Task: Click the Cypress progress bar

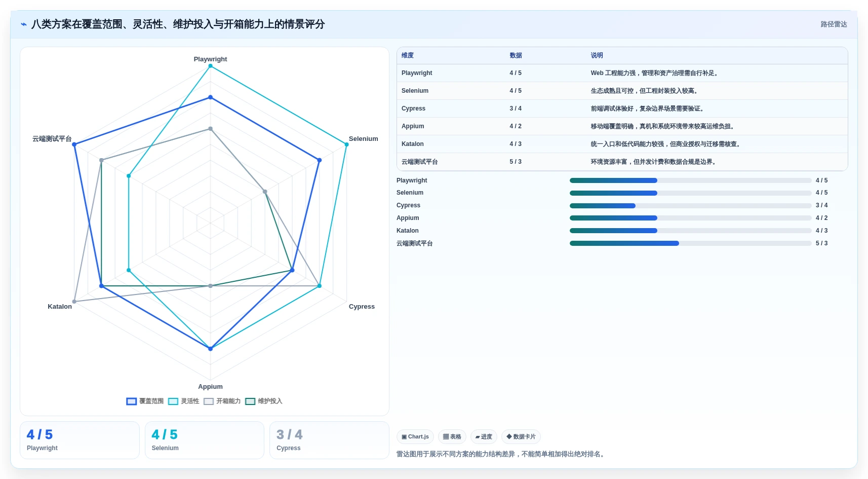Action: pos(691,206)
